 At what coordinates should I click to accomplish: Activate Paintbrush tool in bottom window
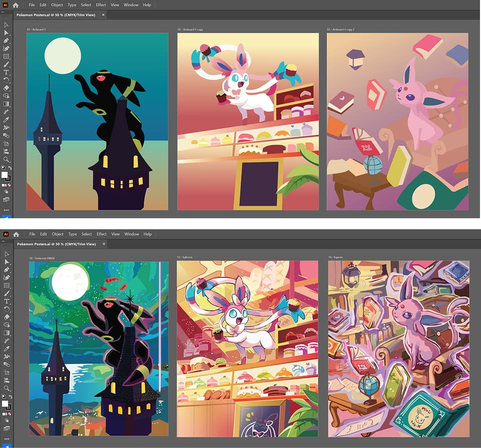7,293
